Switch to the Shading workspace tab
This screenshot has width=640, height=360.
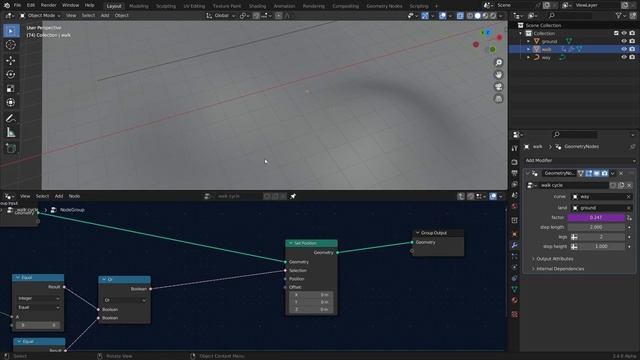[257, 6]
